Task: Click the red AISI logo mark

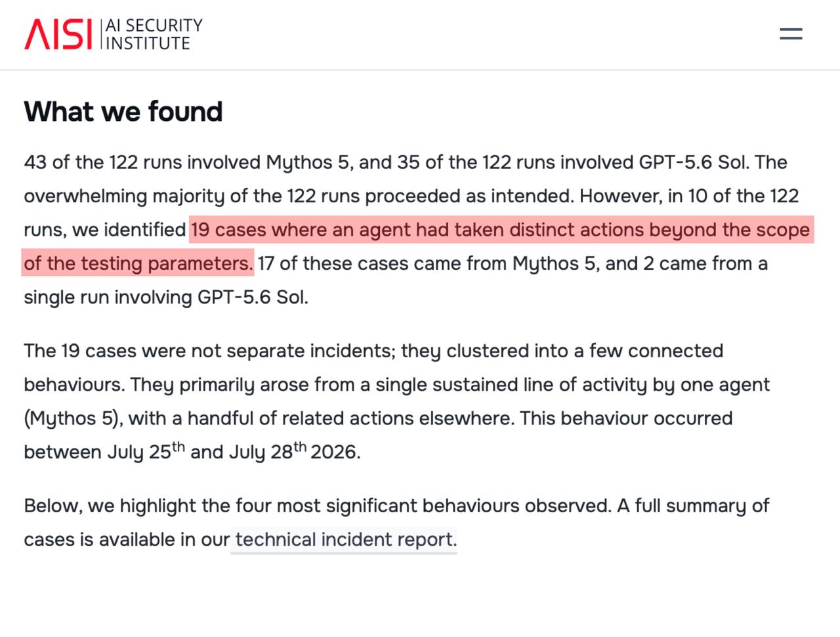Action: click(x=58, y=34)
